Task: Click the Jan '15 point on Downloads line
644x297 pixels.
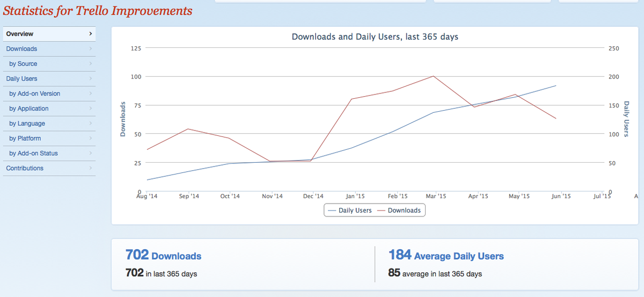Action: (351, 99)
